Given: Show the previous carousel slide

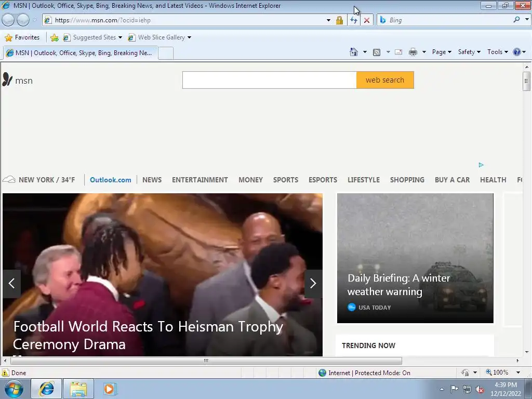Looking at the screenshot, I should [x=11, y=284].
